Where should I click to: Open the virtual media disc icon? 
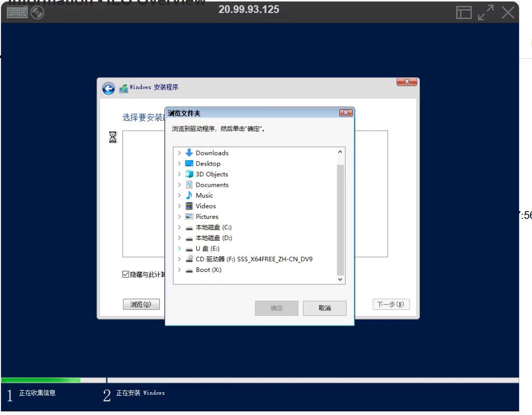point(37,13)
